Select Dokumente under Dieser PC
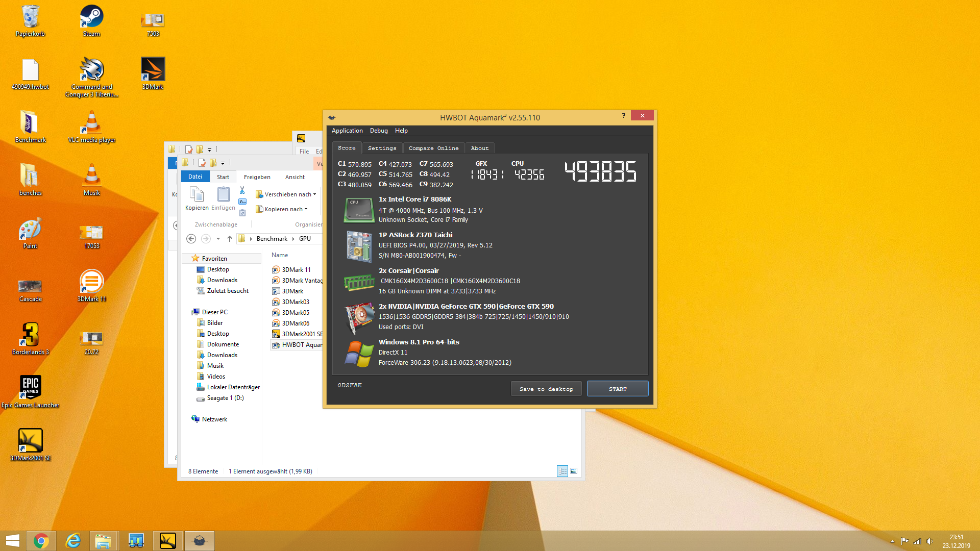This screenshot has height=551, width=980. (223, 344)
